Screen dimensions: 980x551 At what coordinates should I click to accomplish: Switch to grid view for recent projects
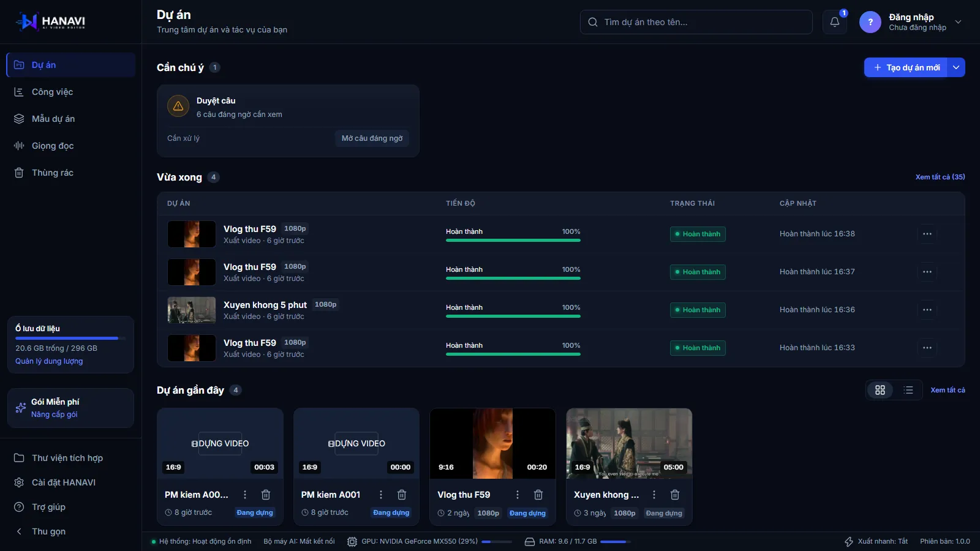880,390
